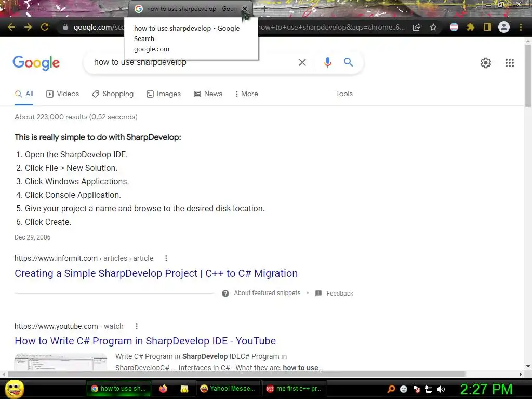Select Chrome 'how to use sh...' taskbar item
Image resolution: width=532 pixels, height=399 pixels.
coord(119,389)
